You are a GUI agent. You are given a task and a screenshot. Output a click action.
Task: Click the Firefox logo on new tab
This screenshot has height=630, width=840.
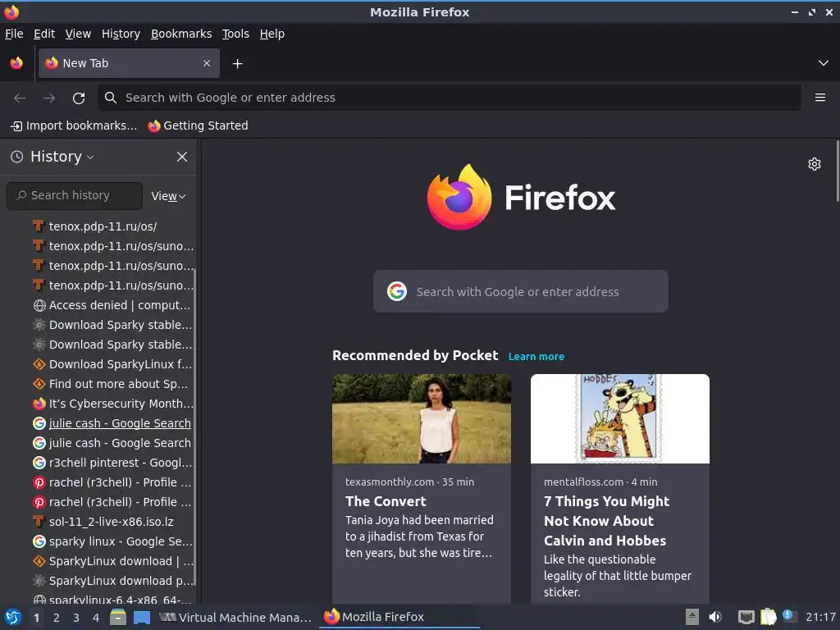click(521, 197)
